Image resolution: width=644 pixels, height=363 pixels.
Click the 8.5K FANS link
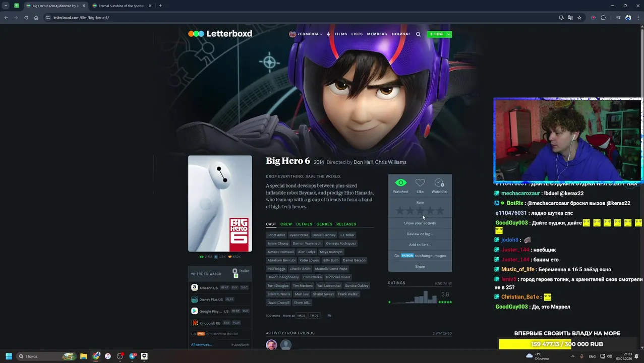[443, 283]
